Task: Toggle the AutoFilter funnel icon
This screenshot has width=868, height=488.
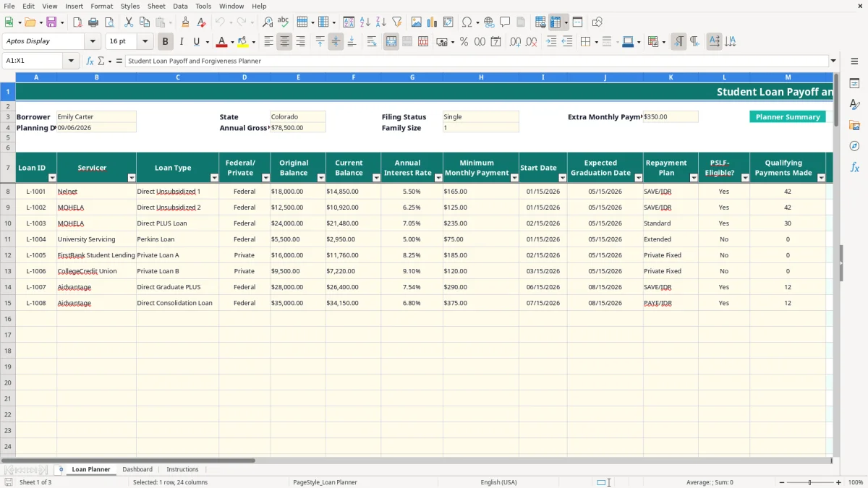Action: pyautogui.click(x=397, y=22)
